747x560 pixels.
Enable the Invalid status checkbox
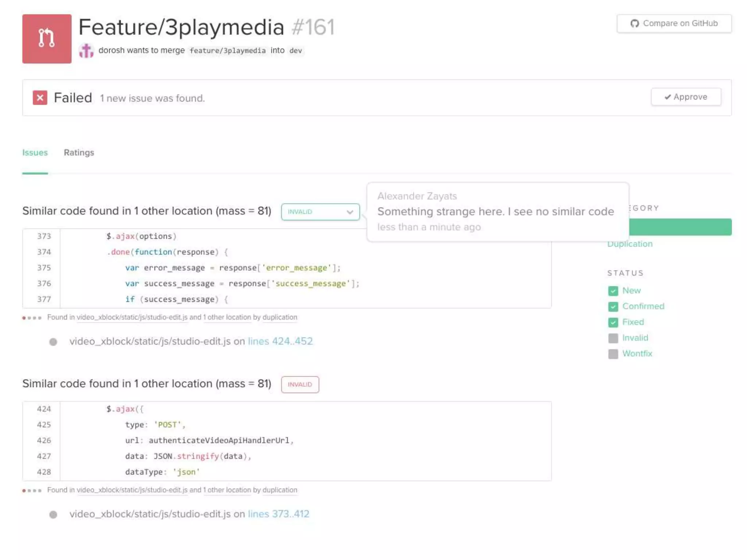point(613,338)
